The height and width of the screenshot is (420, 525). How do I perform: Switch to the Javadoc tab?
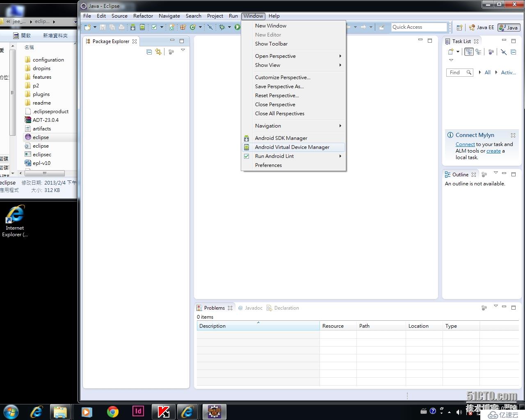click(250, 308)
